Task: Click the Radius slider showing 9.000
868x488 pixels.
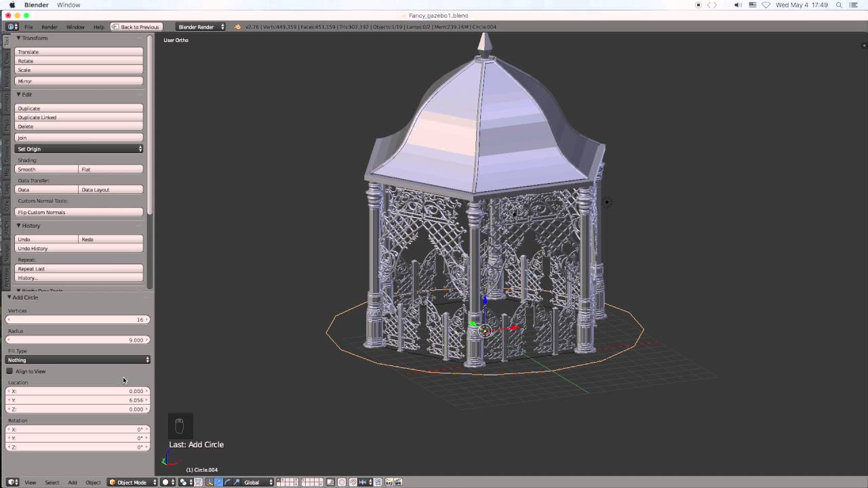Action: 78,340
